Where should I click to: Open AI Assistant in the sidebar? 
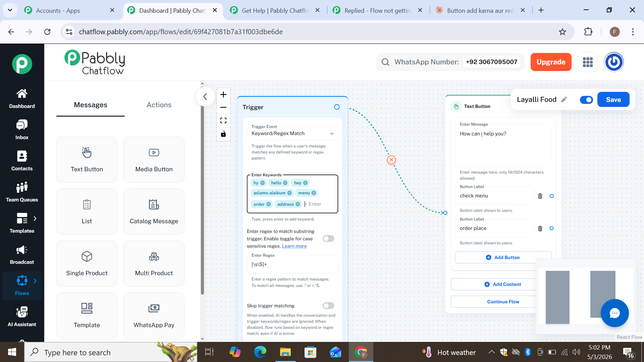coord(22,317)
